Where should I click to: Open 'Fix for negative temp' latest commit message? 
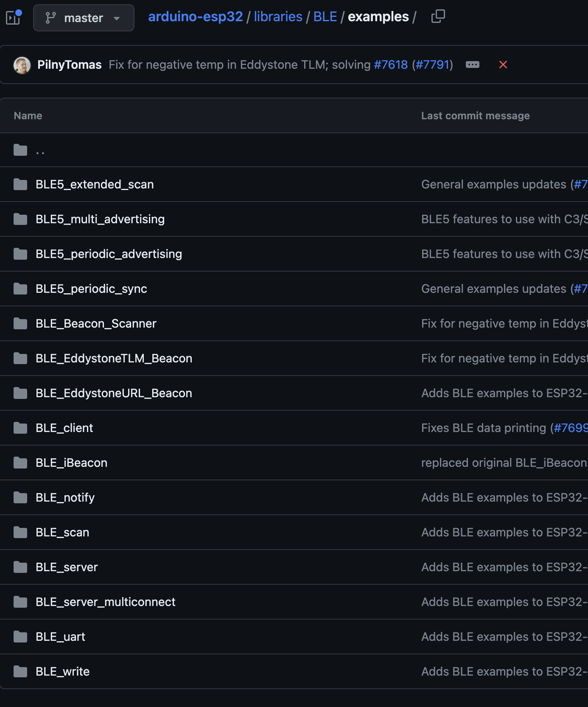pyautogui.click(x=240, y=65)
